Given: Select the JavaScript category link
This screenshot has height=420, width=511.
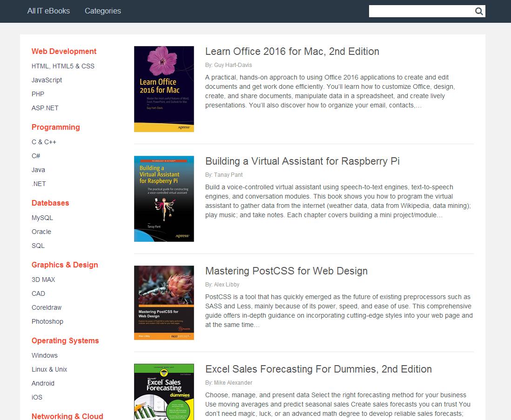Looking at the screenshot, I should (x=47, y=80).
